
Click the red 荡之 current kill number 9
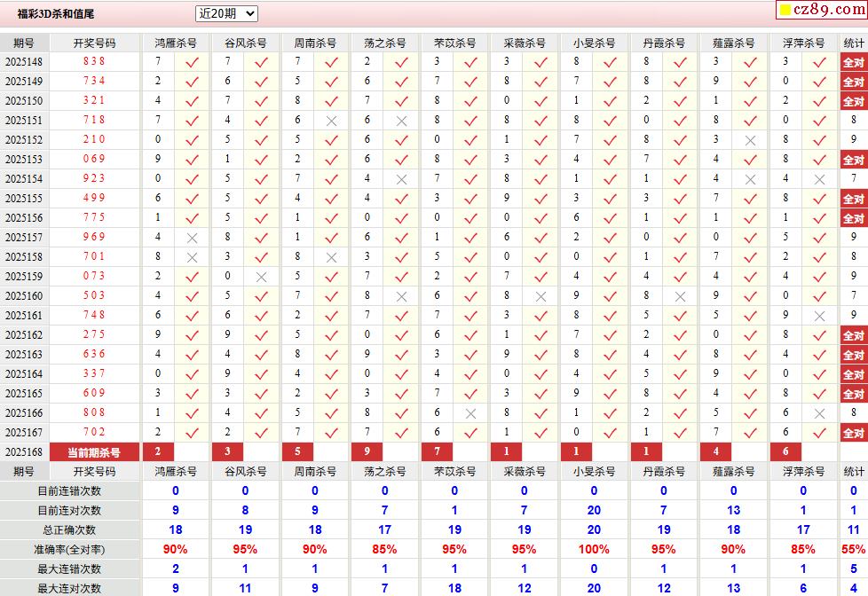click(x=367, y=451)
